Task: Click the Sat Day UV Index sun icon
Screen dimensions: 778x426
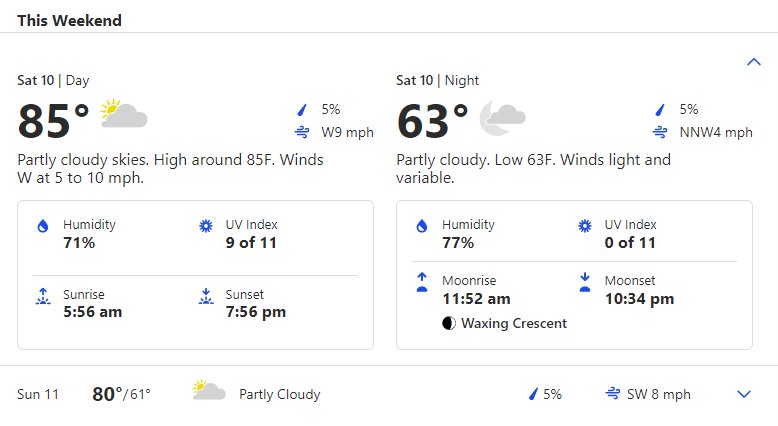Action: (206, 226)
